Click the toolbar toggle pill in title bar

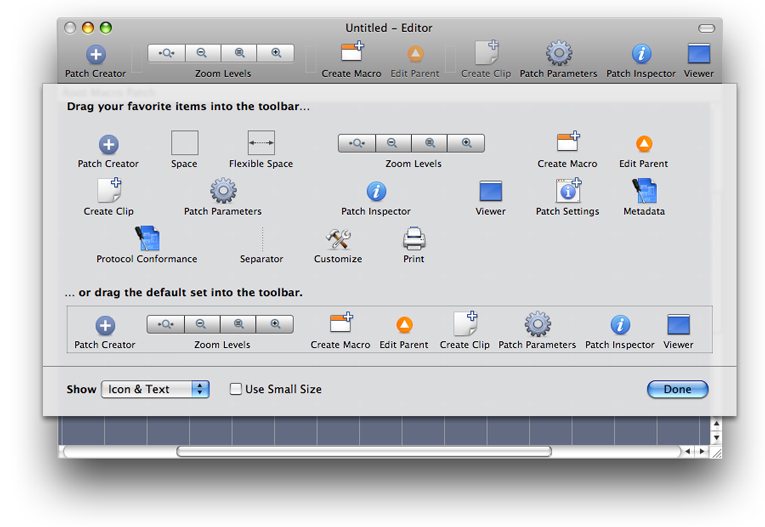pyautogui.click(x=707, y=28)
